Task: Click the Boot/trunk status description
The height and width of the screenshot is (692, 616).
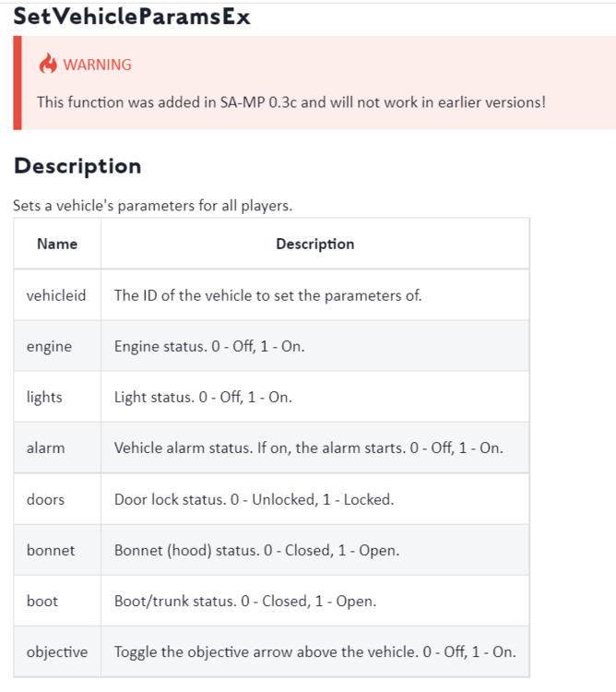Action: 245,601
